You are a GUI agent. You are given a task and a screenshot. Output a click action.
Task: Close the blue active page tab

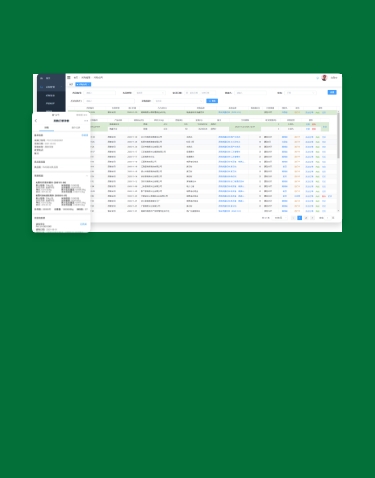[x=89, y=84]
